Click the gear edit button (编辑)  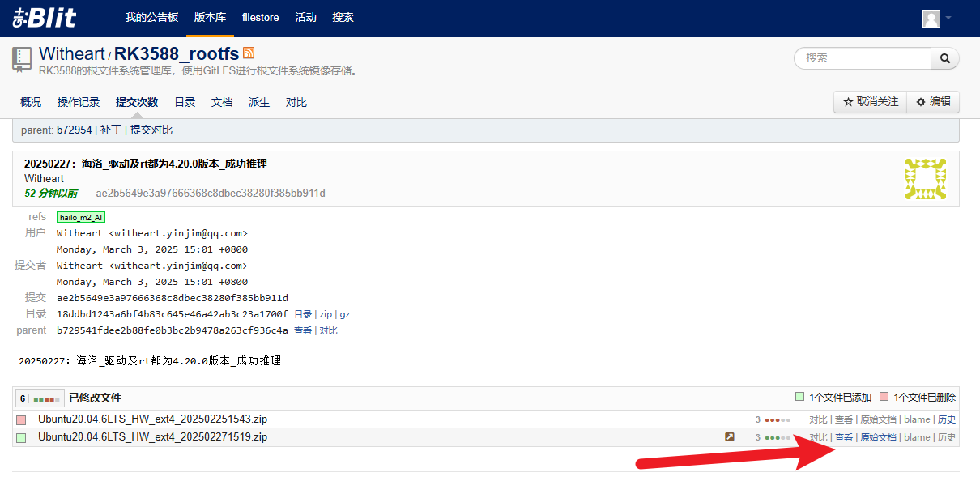click(x=933, y=102)
